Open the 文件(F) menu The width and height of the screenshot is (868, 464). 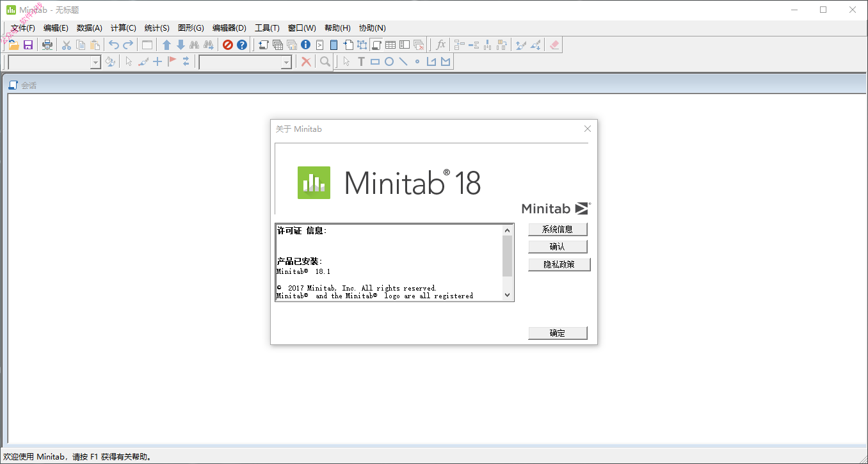[x=23, y=28]
